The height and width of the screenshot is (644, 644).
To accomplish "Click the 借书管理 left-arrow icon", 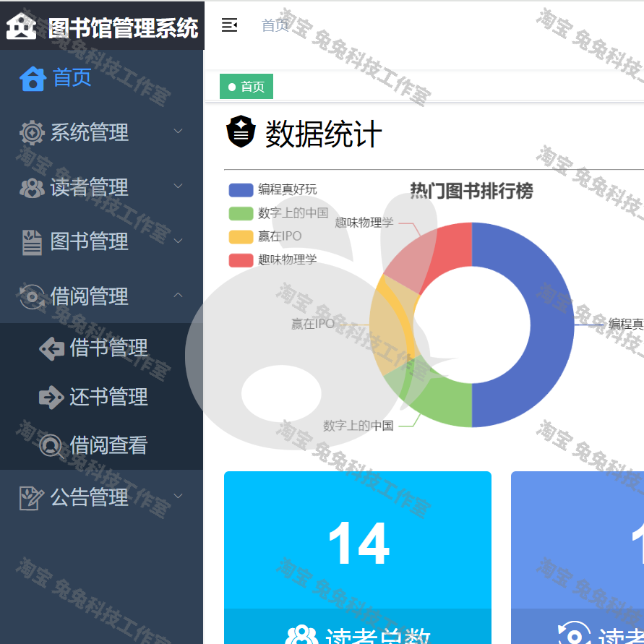I will [x=52, y=348].
